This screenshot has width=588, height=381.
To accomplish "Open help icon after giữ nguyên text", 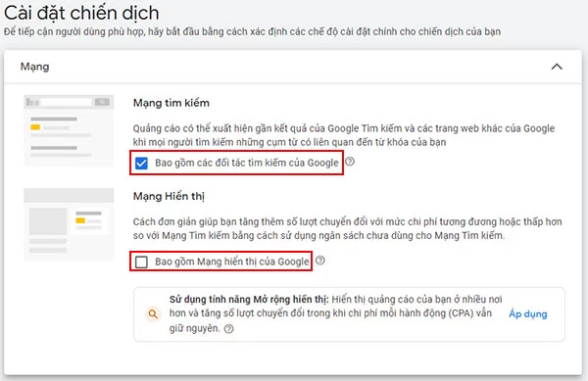I will point(228,328).
